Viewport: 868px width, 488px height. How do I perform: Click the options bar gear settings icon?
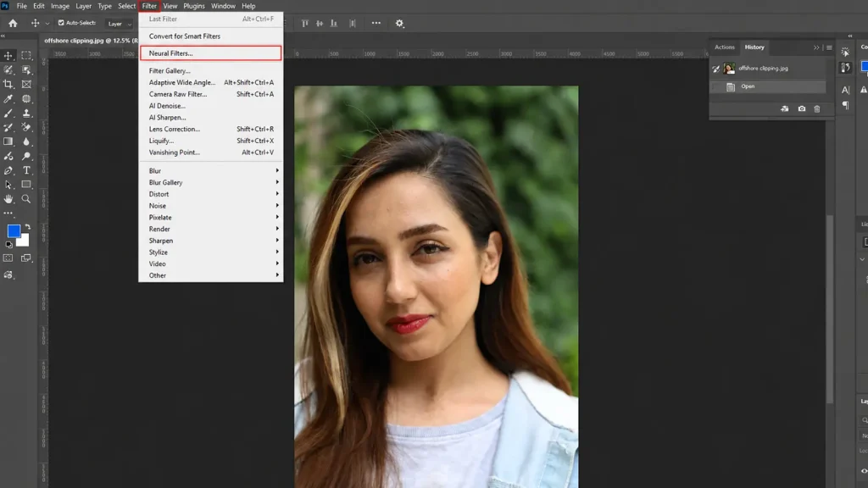pos(400,23)
